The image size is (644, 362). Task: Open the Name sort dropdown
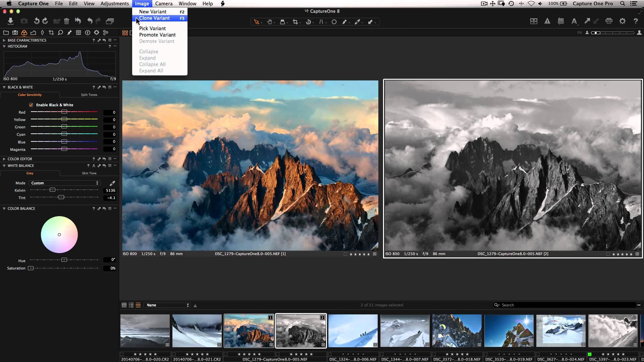click(167, 305)
